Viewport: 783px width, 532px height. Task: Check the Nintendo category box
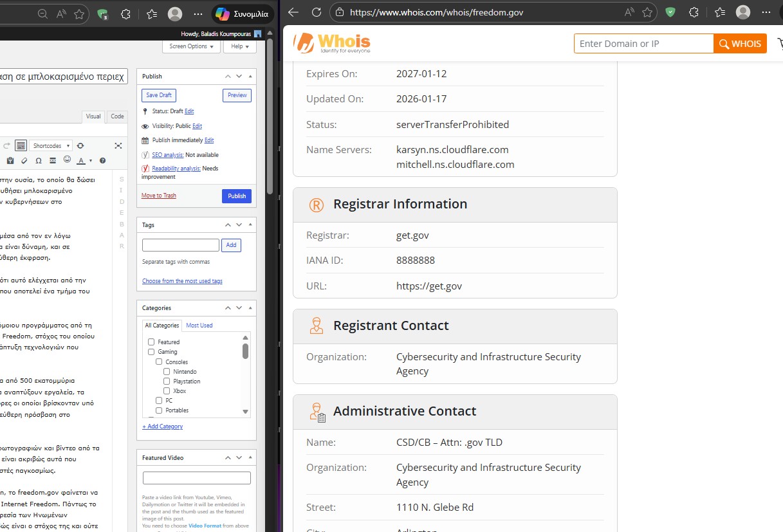point(167,372)
